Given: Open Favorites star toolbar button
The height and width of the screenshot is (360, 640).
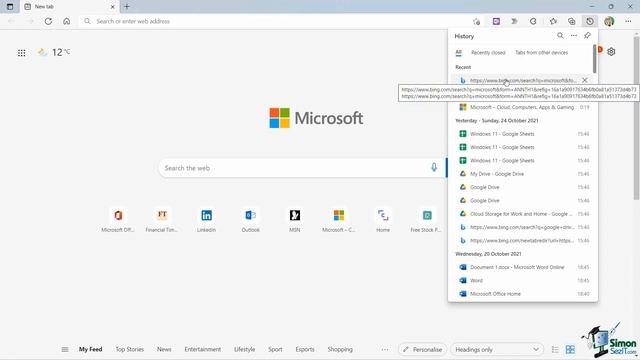Looking at the screenshot, I should [x=553, y=21].
